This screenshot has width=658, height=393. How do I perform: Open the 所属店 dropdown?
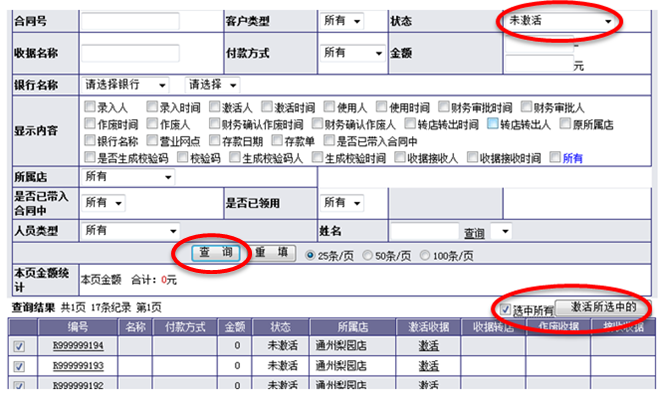(x=128, y=177)
